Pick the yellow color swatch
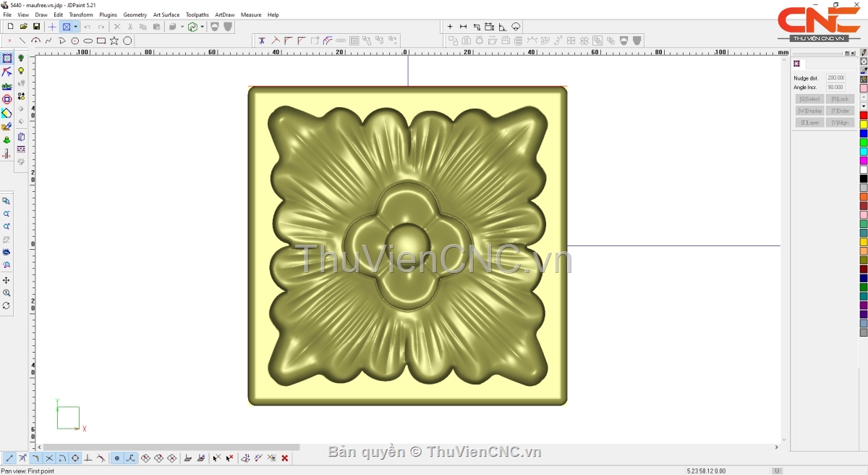 864,125
